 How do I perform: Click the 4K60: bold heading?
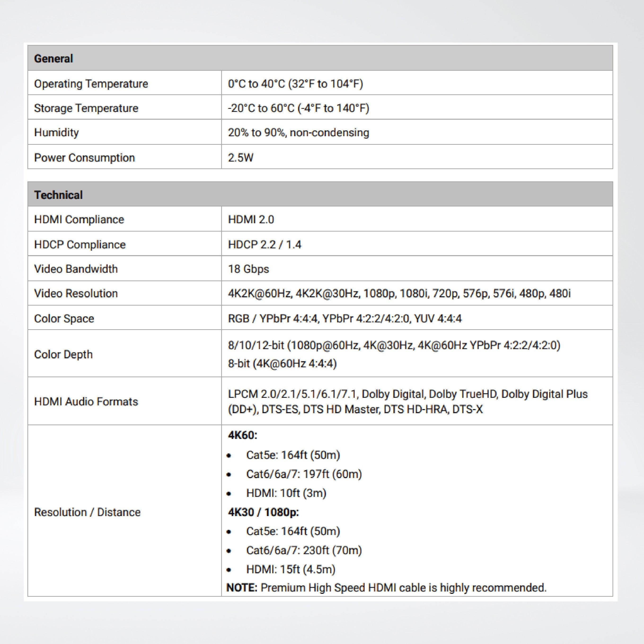(243, 435)
